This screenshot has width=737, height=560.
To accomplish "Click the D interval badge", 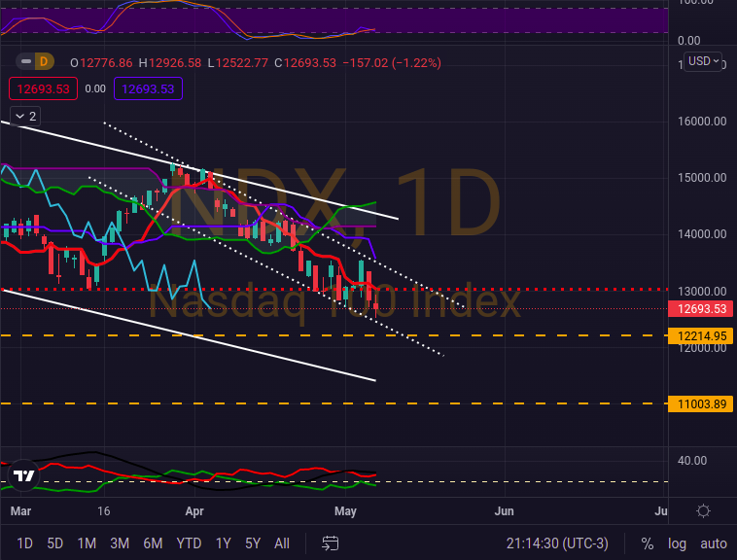I will 44,61.
